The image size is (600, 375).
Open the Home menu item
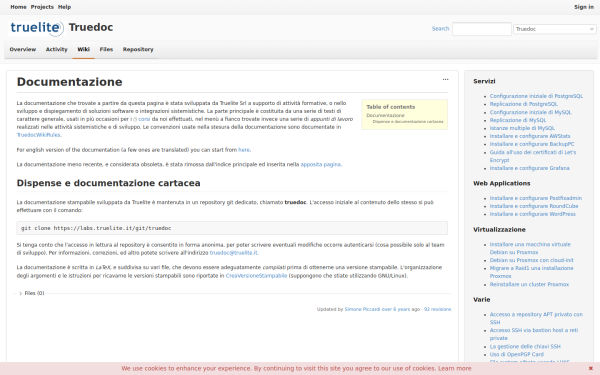click(18, 7)
